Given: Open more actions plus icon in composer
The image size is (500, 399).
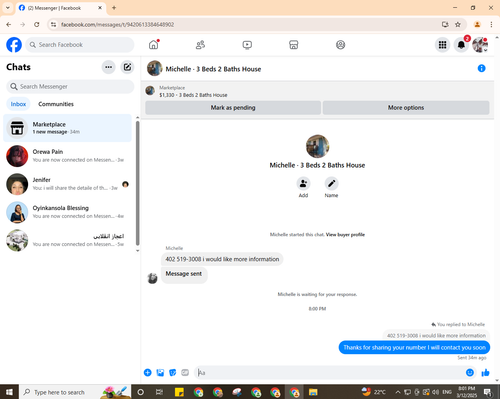Looking at the screenshot, I should click(x=148, y=372).
